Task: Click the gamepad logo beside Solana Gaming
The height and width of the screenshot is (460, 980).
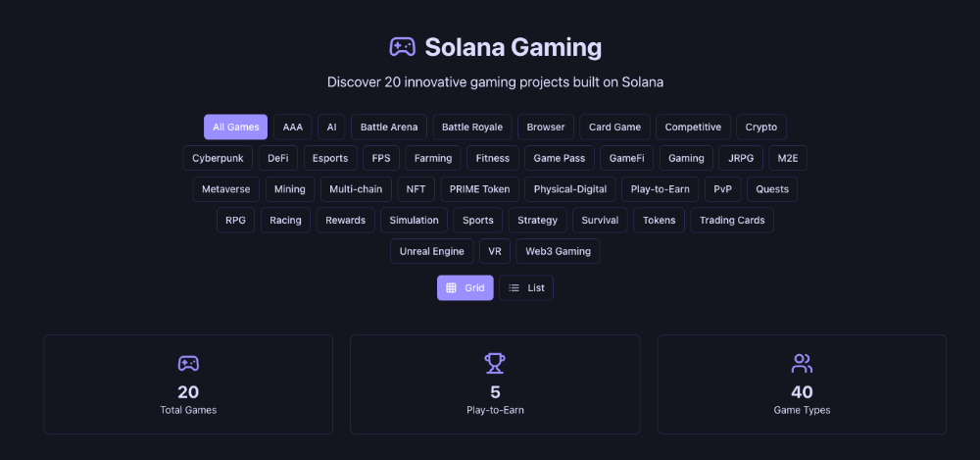Action: 402,46
